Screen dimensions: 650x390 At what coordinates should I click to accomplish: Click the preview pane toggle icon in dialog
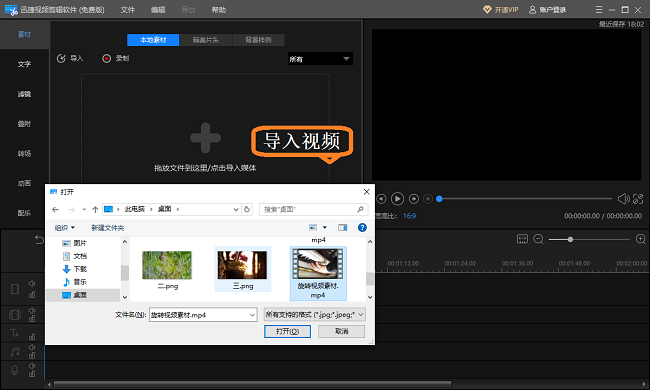[x=342, y=228]
